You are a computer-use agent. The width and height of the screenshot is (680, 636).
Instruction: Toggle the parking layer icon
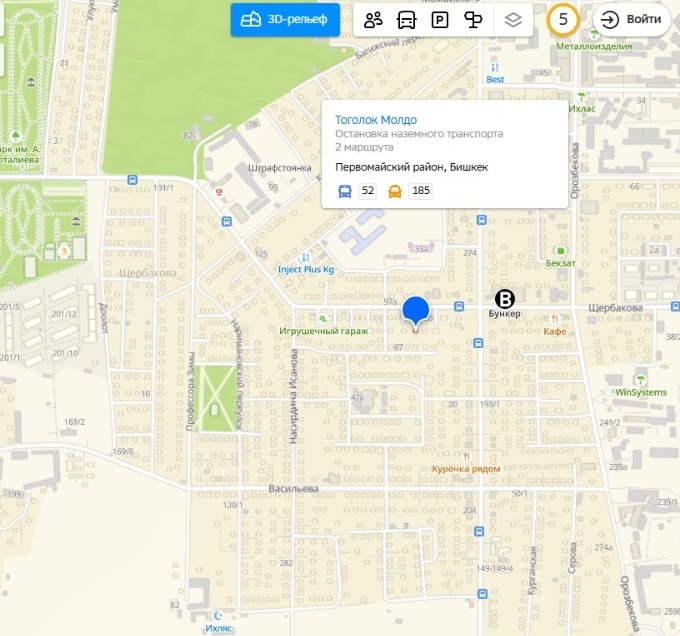point(439,19)
